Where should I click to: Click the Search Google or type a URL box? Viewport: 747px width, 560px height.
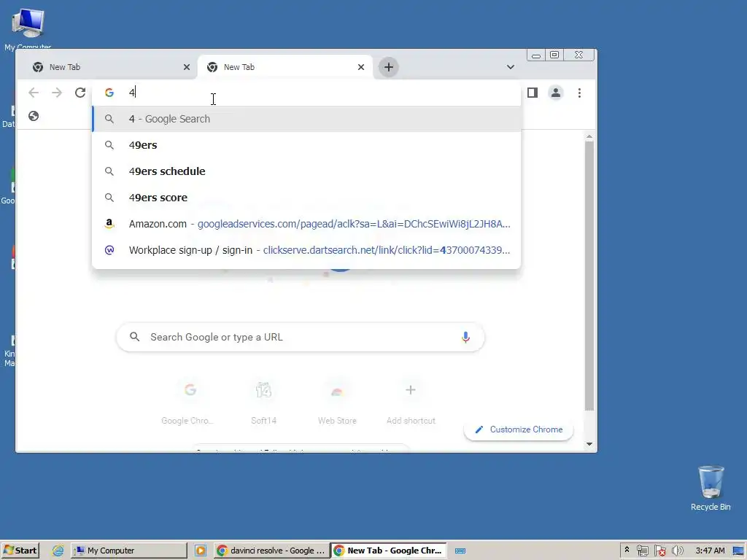coord(301,337)
